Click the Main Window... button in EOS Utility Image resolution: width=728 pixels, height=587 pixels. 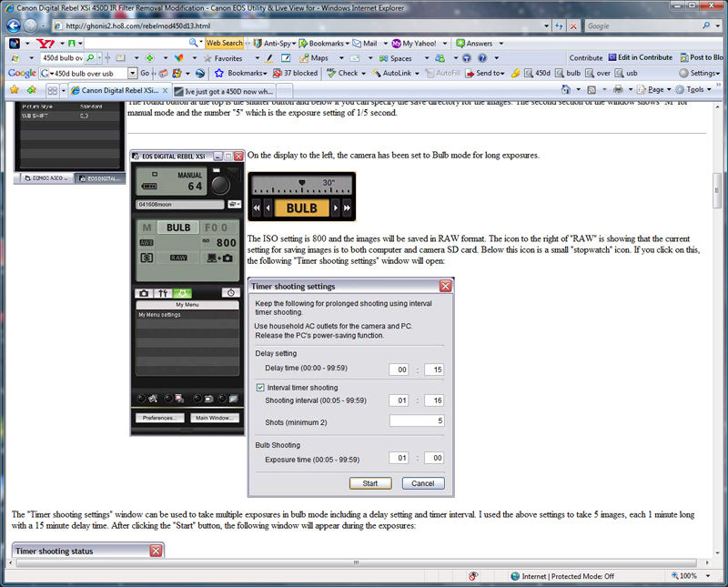point(215,418)
